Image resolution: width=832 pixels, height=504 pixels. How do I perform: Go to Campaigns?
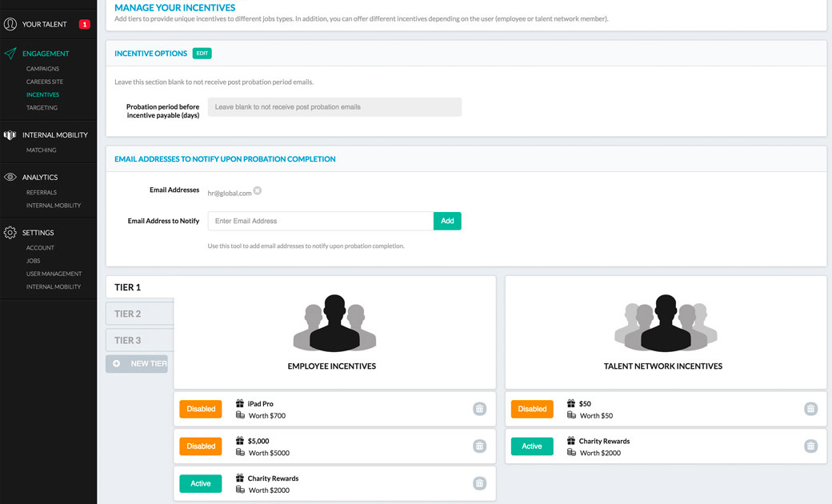coord(42,69)
